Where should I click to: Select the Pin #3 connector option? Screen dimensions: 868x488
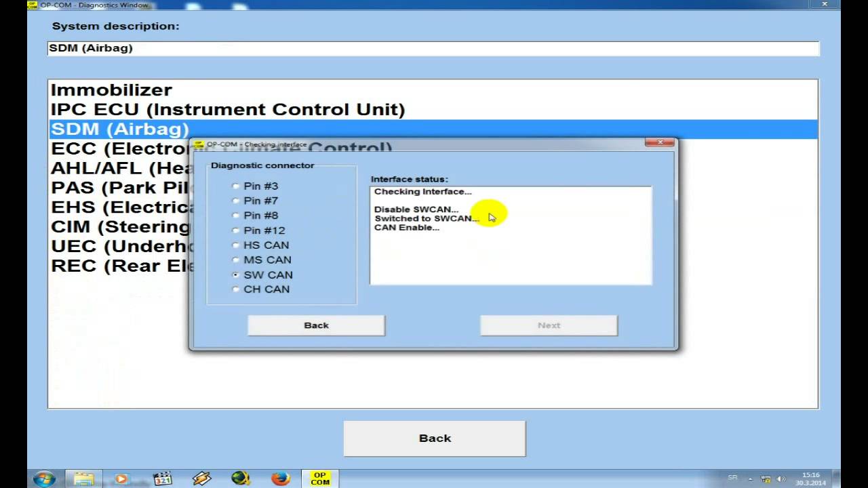[x=255, y=186]
